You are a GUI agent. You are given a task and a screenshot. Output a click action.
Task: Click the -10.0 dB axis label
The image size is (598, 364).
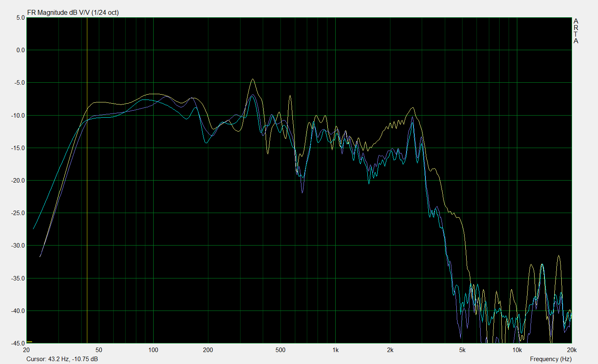pyautogui.click(x=18, y=116)
